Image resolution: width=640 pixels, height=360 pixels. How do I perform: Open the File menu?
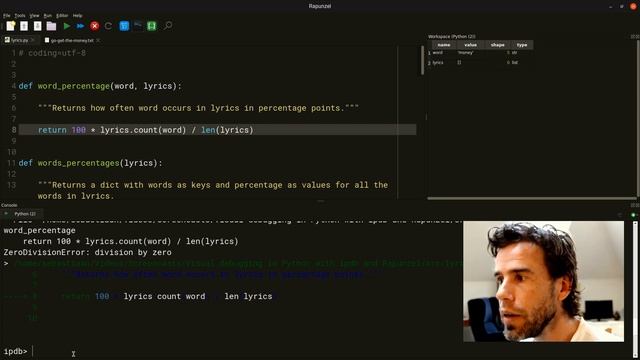click(x=7, y=16)
